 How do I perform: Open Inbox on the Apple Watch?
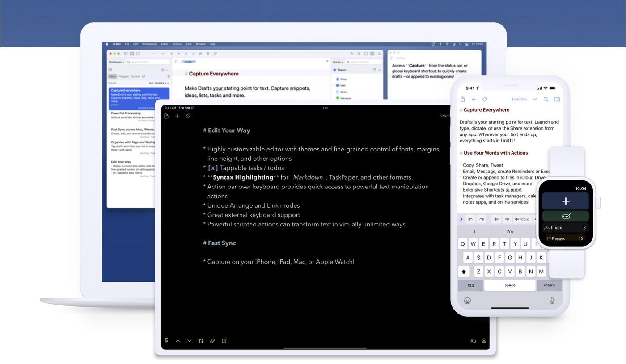(565, 228)
